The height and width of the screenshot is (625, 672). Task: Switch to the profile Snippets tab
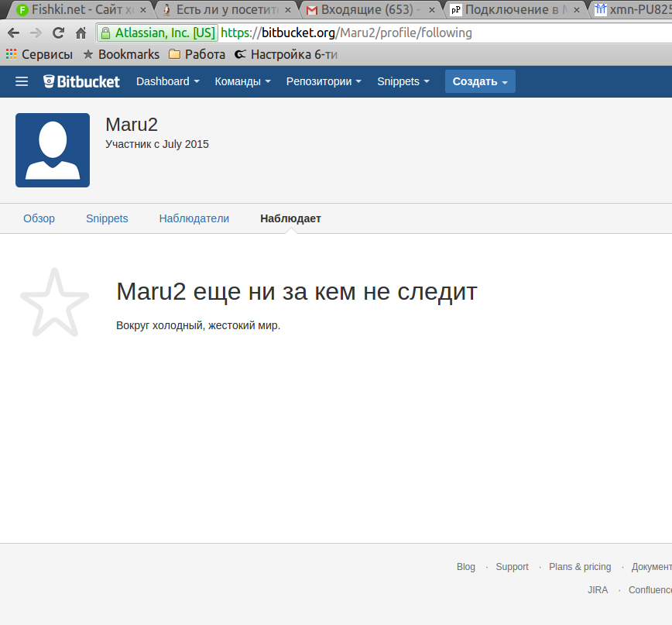[x=107, y=218]
